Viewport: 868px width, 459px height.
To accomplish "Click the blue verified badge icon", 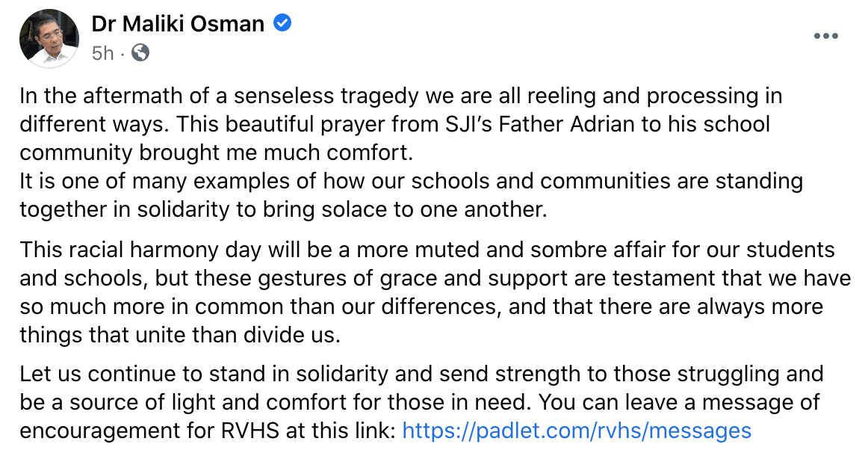I will 282,24.
